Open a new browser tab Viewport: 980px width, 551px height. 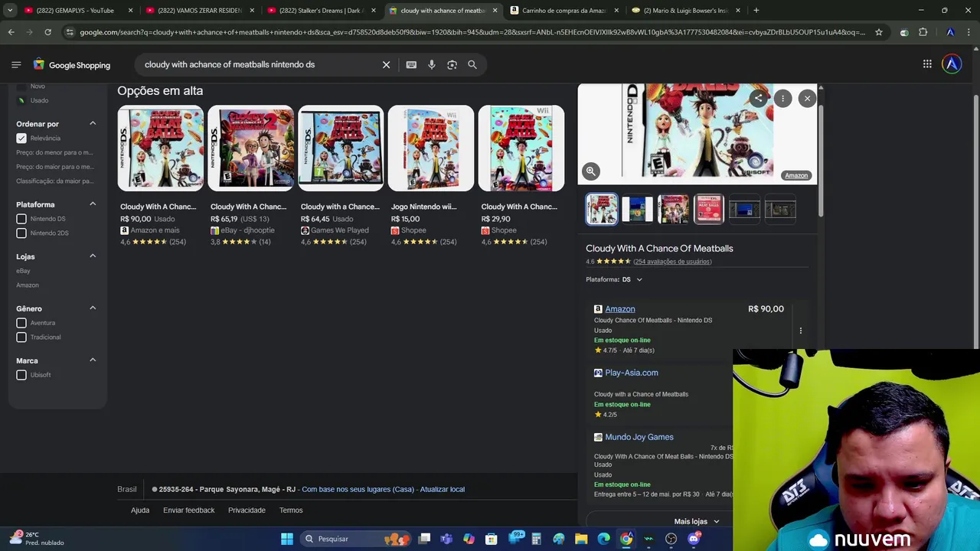coord(756,11)
